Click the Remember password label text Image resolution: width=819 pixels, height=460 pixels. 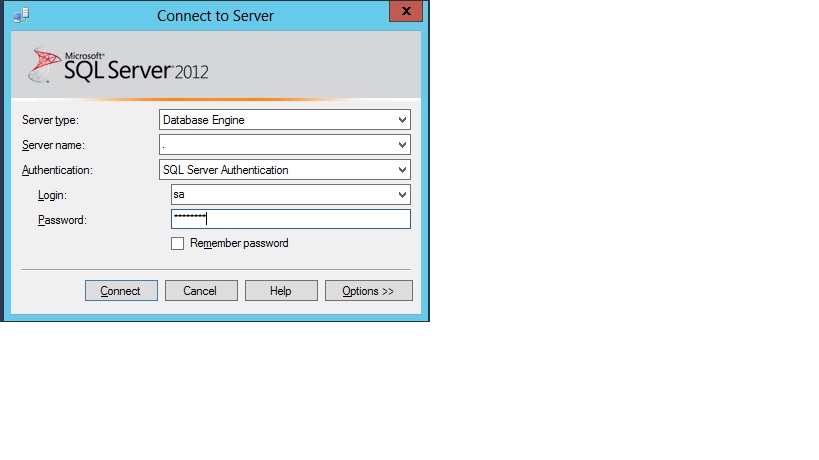point(239,243)
